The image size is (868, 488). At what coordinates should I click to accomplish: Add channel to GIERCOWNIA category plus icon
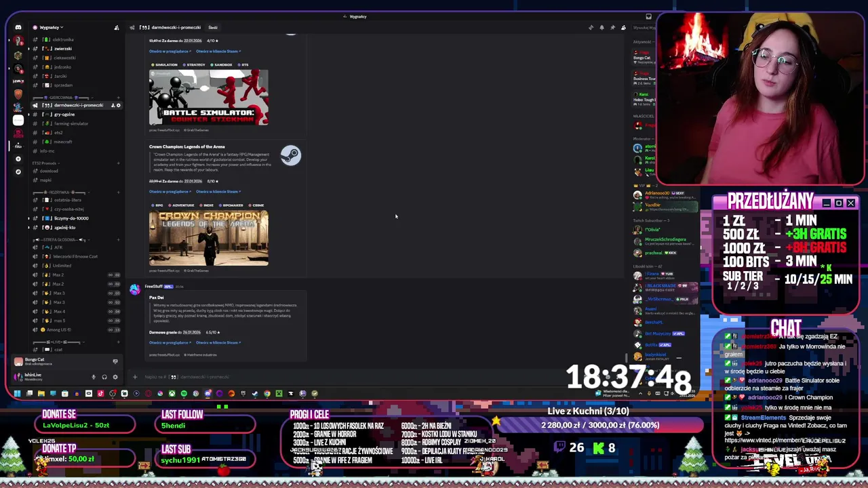tap(118, 98)
